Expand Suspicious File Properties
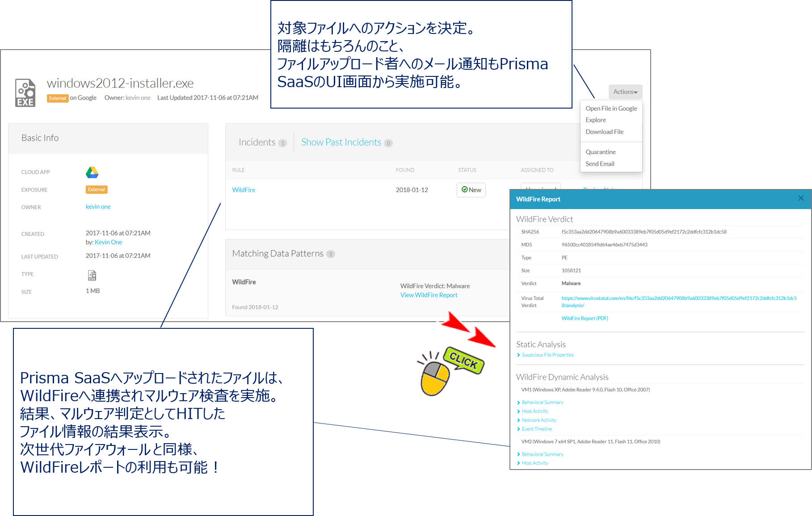The image size is (812, 516). (547, 355)
